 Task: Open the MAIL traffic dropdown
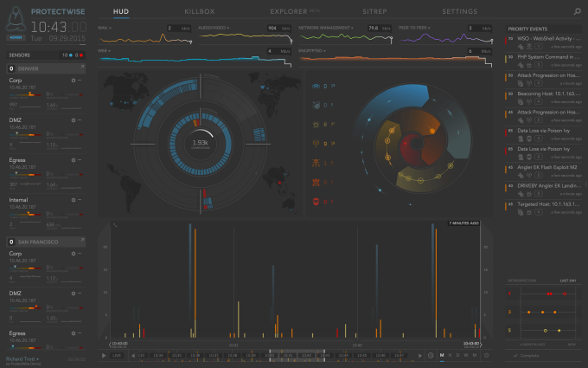105,28
